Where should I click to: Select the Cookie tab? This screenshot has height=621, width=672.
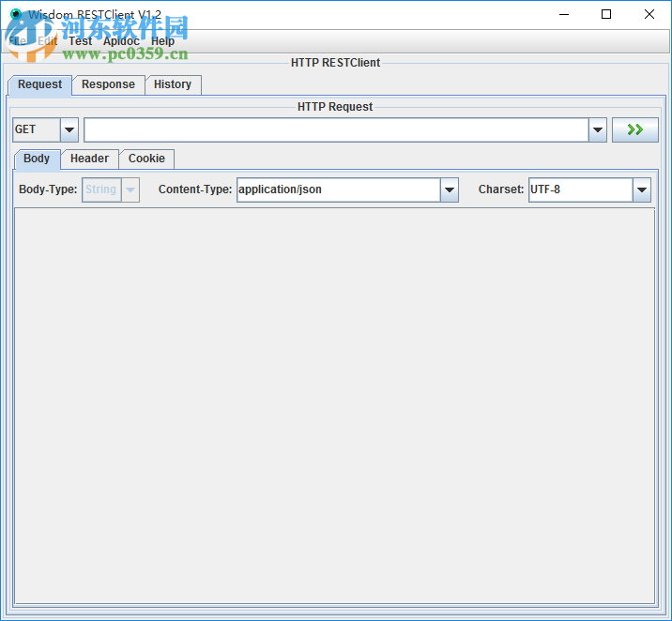[x=146, y=159]
